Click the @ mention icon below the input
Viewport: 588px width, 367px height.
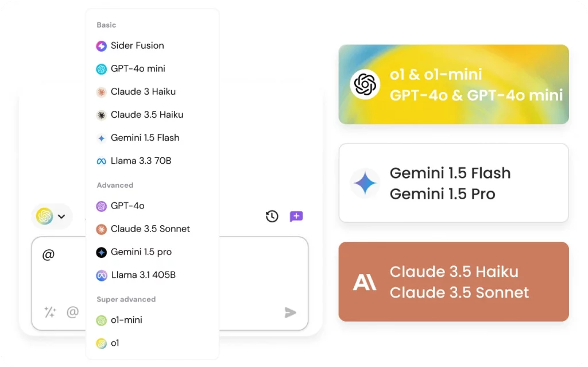coord(73,312)
